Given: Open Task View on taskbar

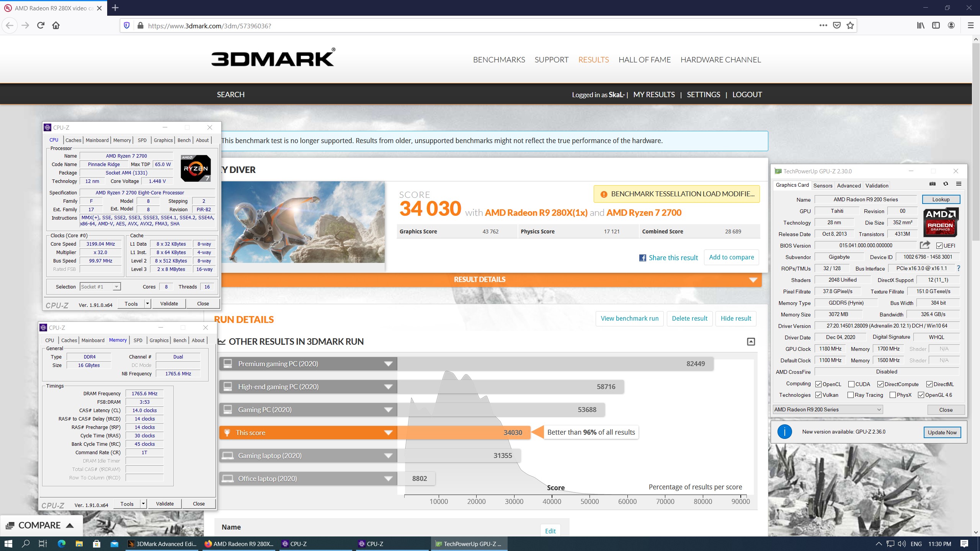Looking at the screenshot, I should 43,544.
